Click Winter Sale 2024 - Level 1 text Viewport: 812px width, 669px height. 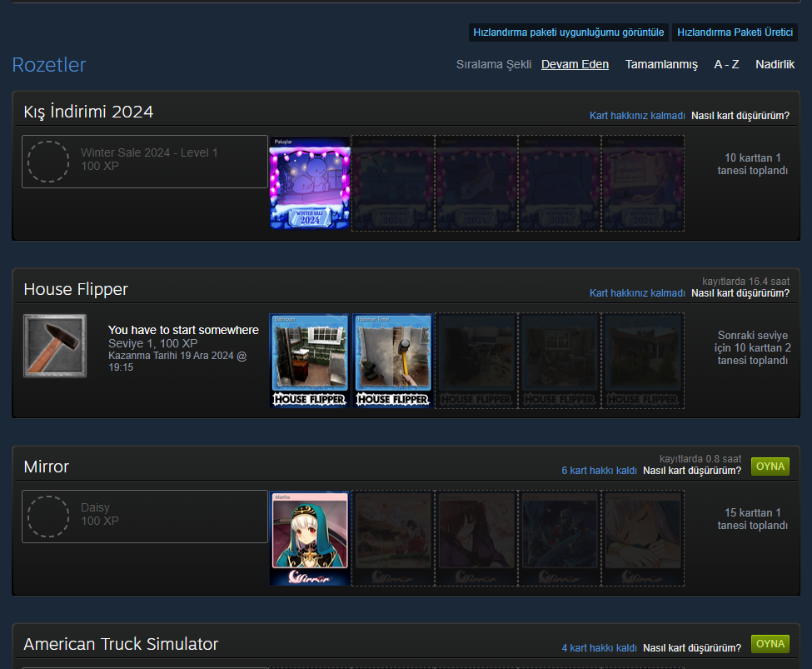tap(149, 152)
